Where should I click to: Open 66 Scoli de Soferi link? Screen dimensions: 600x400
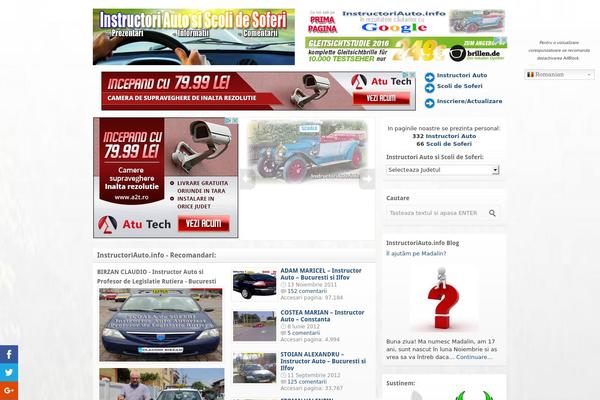click(x=444, y=144)
